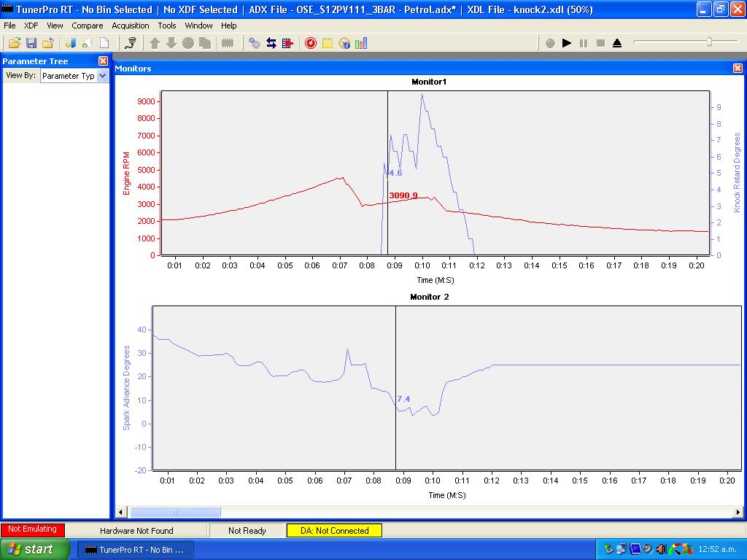Click the DA: Not Connected status
747x560 pixels.
pyautogui.click(x=334, y=531)
